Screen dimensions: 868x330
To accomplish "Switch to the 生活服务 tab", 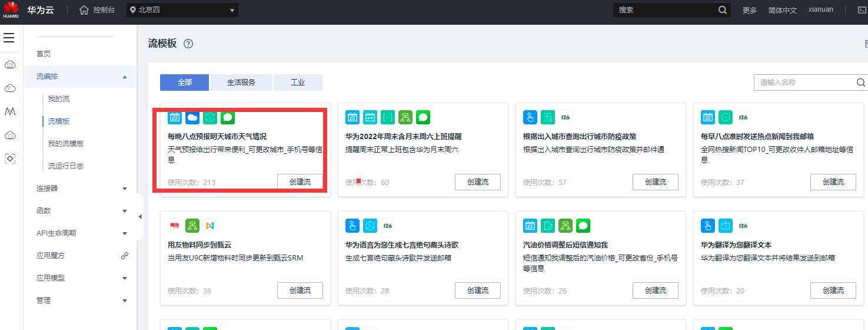I will click(241, 82).
